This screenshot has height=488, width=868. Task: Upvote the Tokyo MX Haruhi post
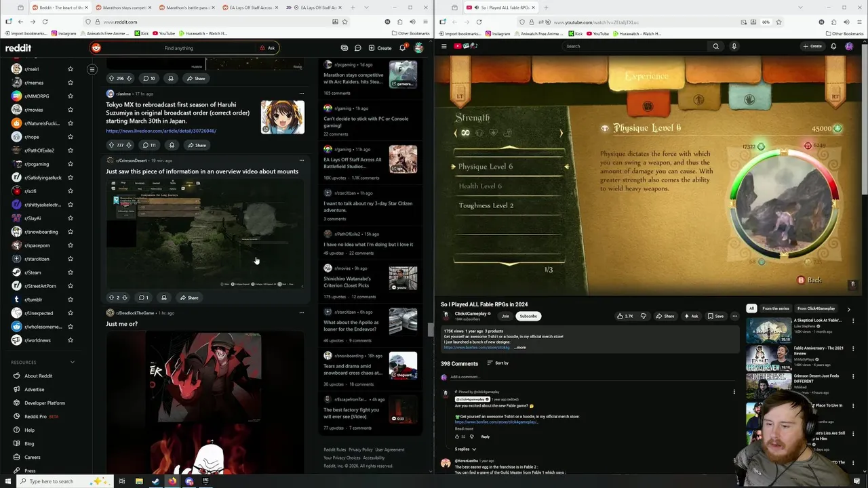point(111,145)
